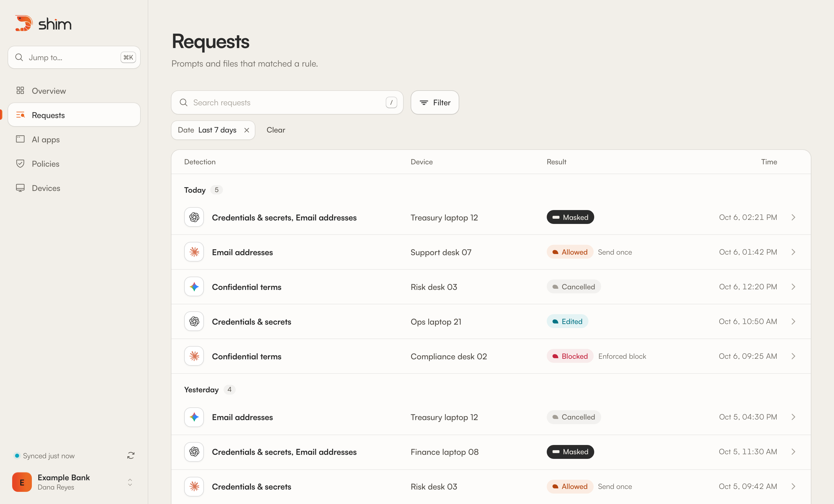Screen dimensions: 834x504
Task: Open details chevron for Oct 5, 04:30 PM
Action: 793,417
